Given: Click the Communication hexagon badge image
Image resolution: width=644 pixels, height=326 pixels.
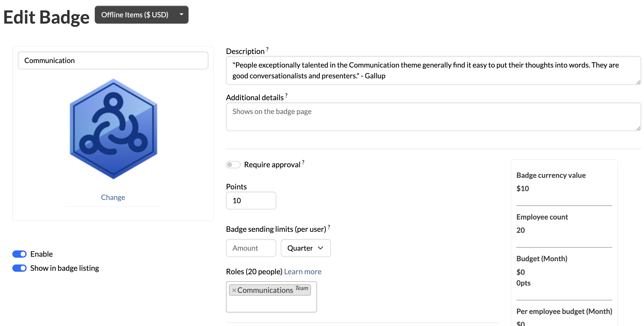Looking at the screenshot, I should pyautogui.click(x=113, y=129).
